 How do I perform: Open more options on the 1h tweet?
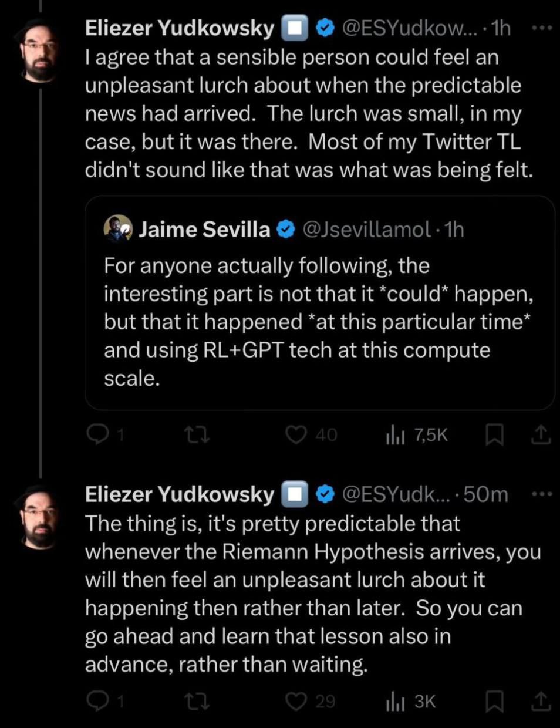tap(542, 27)
